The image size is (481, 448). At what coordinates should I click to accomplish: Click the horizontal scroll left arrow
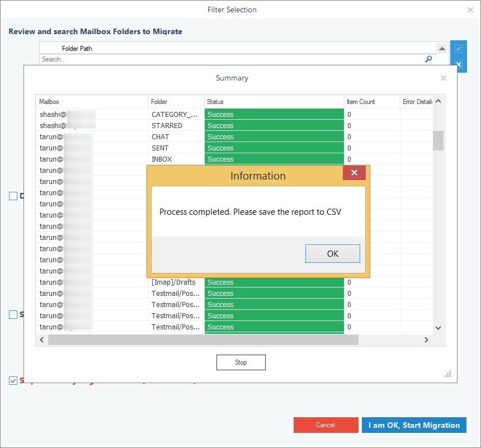(42, 339)
